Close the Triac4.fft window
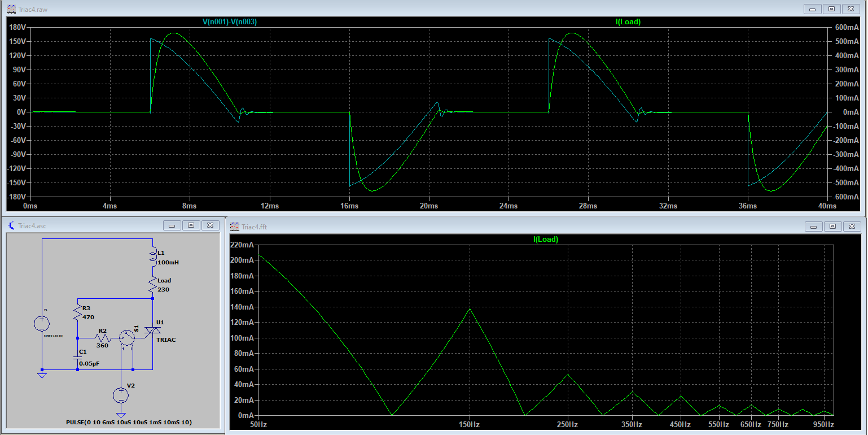 (851, 227)
